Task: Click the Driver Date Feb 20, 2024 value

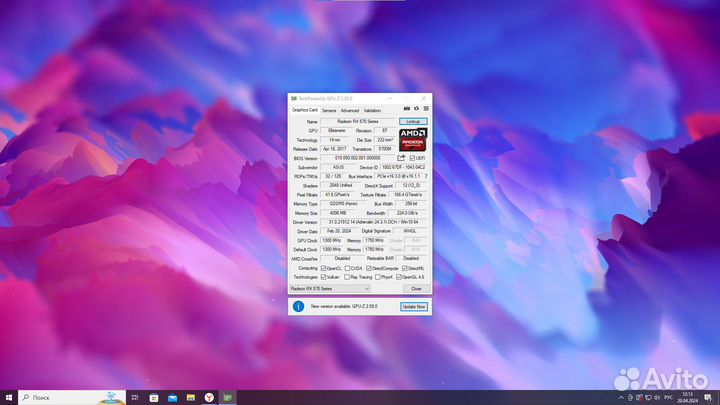Action: 339,231
